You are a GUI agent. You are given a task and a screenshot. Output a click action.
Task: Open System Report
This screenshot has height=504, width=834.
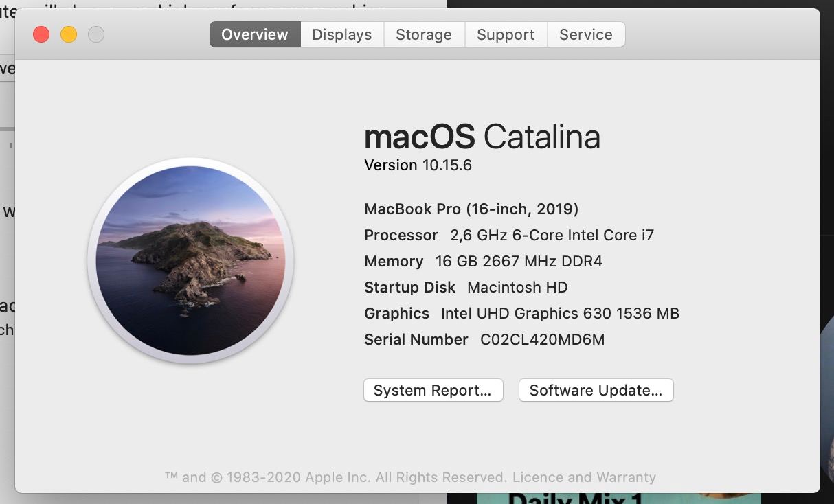coord(433,390)
